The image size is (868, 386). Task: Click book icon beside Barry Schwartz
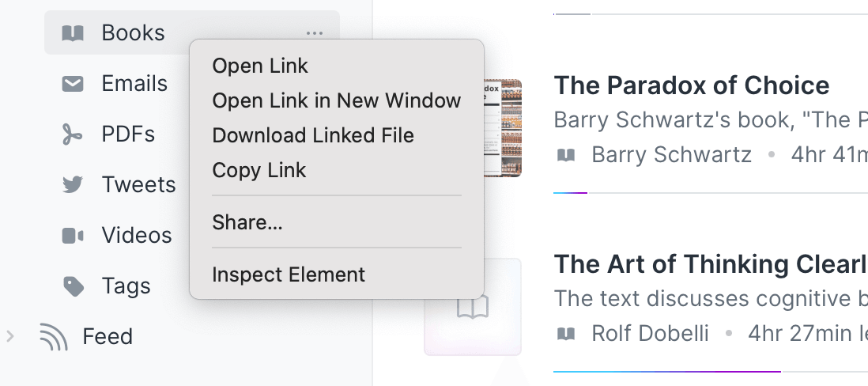click(566, 155)
